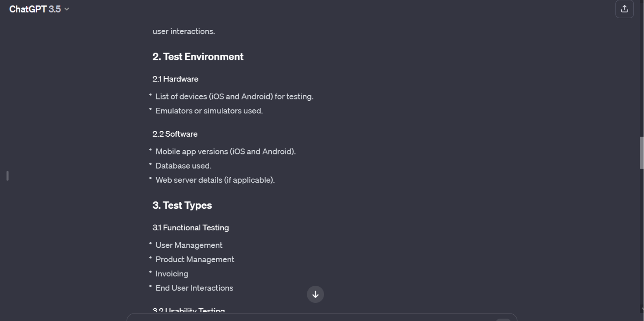Click the vertical scrollbar thumb
Screen dimensions: 644x321
641,152
